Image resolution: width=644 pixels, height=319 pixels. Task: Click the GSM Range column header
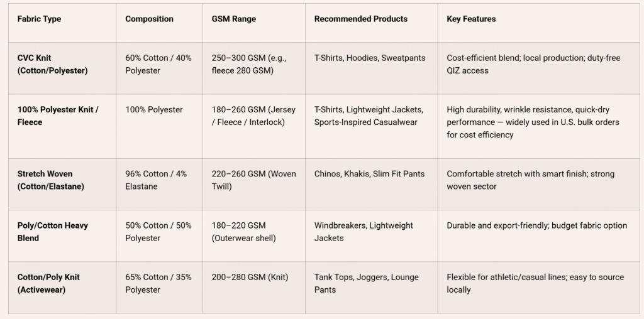pos(233,19)
